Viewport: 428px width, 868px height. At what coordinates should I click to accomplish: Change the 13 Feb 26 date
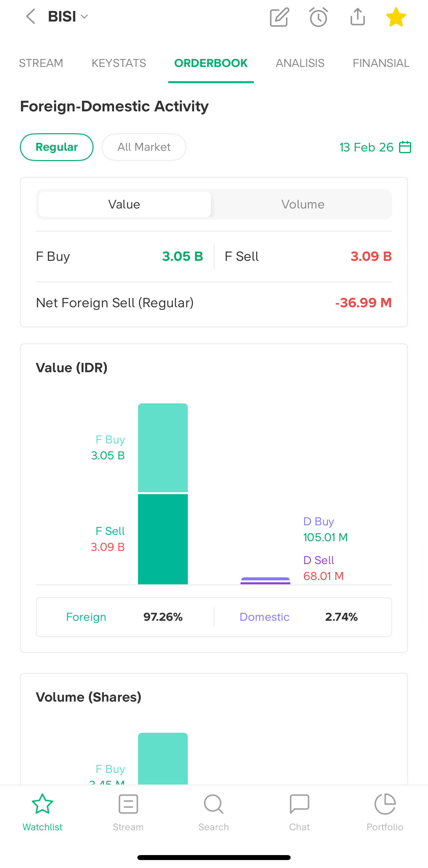point(366,147)
